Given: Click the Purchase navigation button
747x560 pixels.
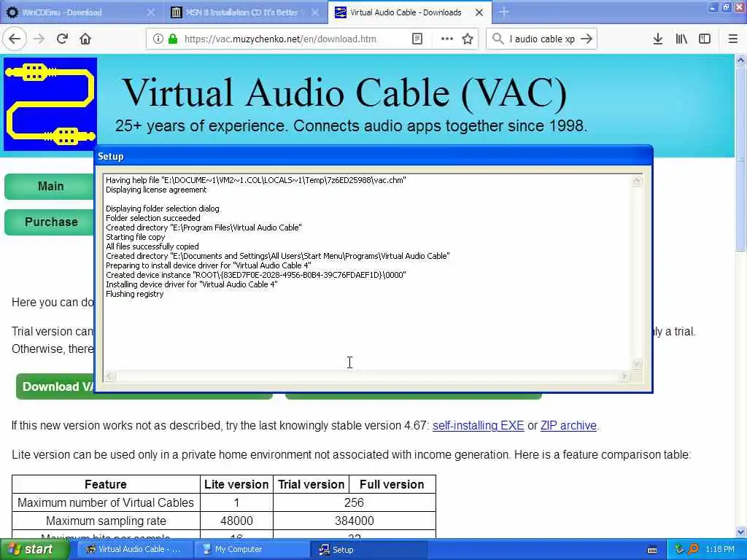Looking at the screenshot, I should pos(50,222).
